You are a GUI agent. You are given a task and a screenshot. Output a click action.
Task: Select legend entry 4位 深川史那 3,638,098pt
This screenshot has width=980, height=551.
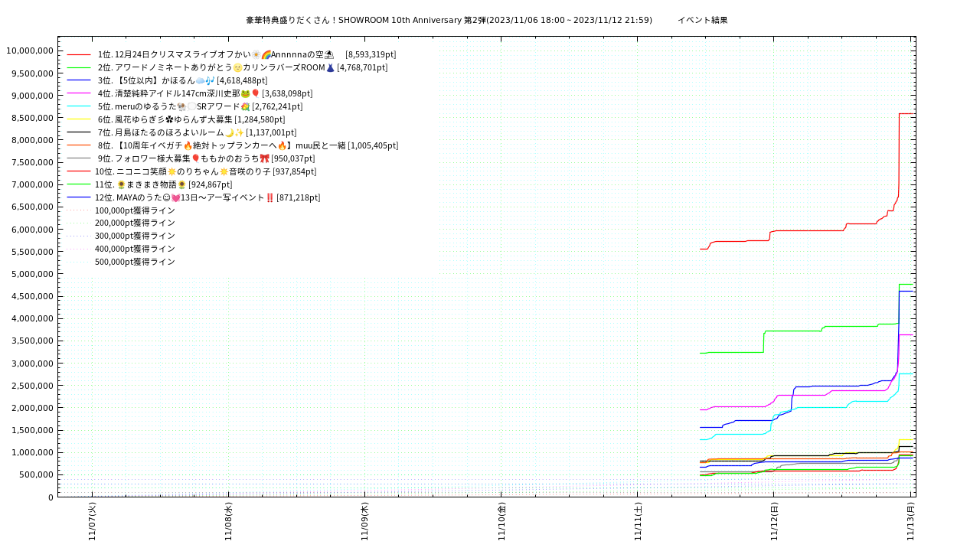[x=206, y=94]
